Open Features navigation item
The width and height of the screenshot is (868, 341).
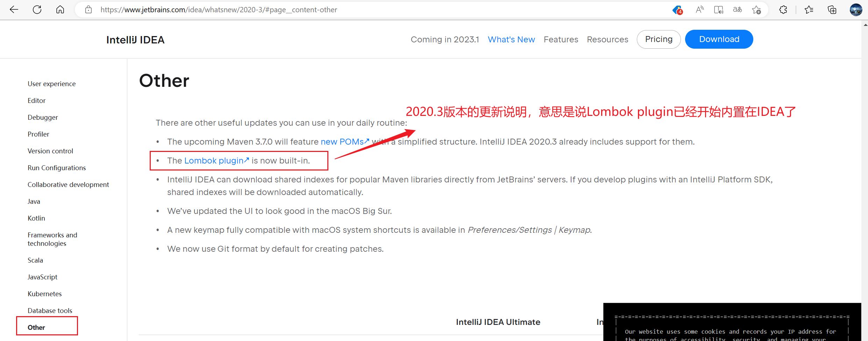[x=561, y=40]
